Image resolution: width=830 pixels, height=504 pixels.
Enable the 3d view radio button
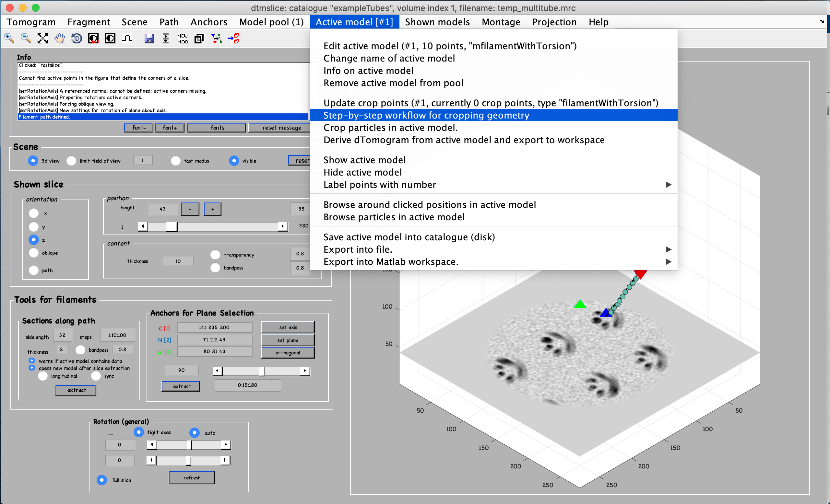[x=33, y=161]
